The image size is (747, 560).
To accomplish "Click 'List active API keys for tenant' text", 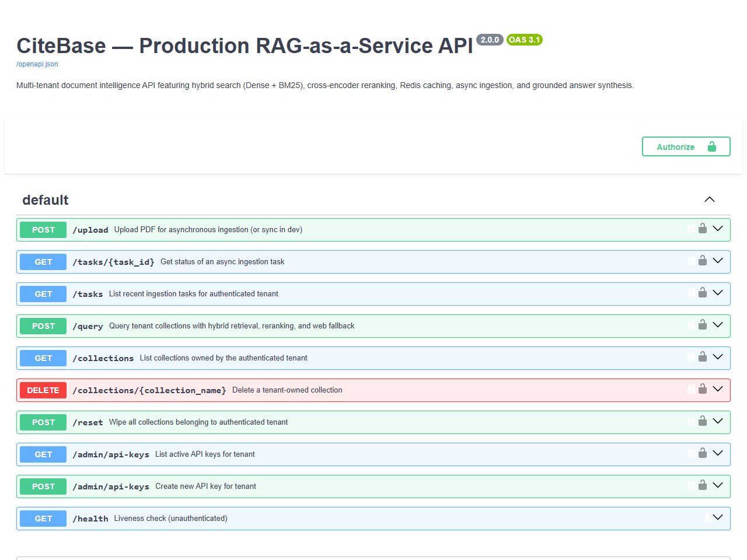I will (x=205, y=454).
